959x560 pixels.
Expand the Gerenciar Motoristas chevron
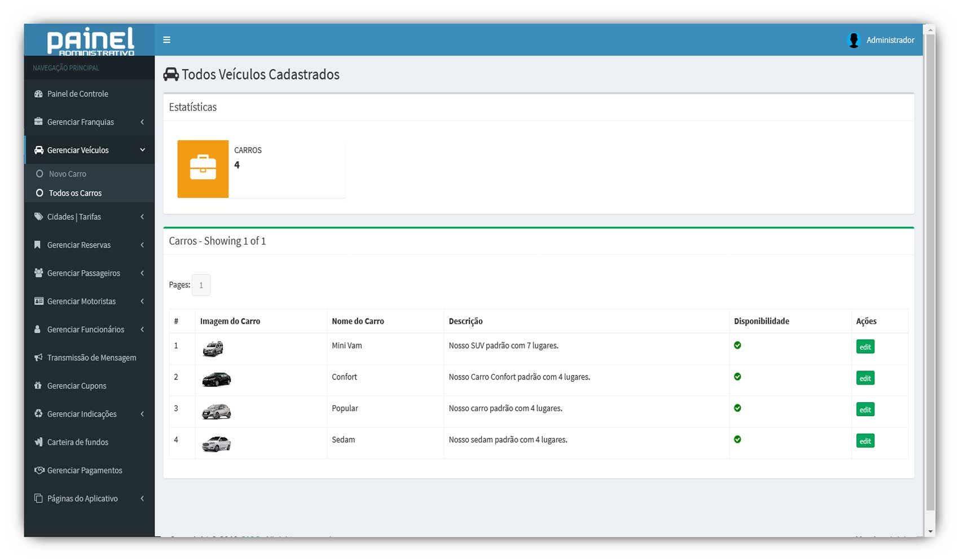tap(142, 301)
